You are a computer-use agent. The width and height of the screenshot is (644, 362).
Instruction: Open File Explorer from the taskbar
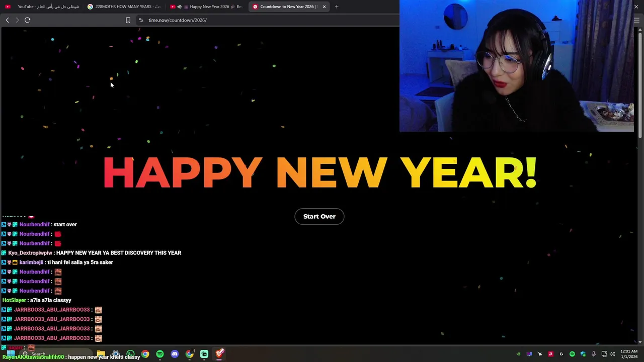click(x=101, y=354)
